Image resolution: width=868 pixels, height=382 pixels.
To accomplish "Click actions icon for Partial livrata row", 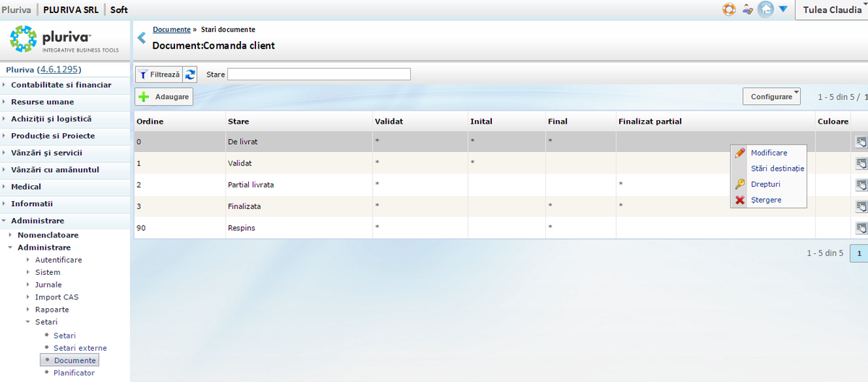I will pos(861,184).
